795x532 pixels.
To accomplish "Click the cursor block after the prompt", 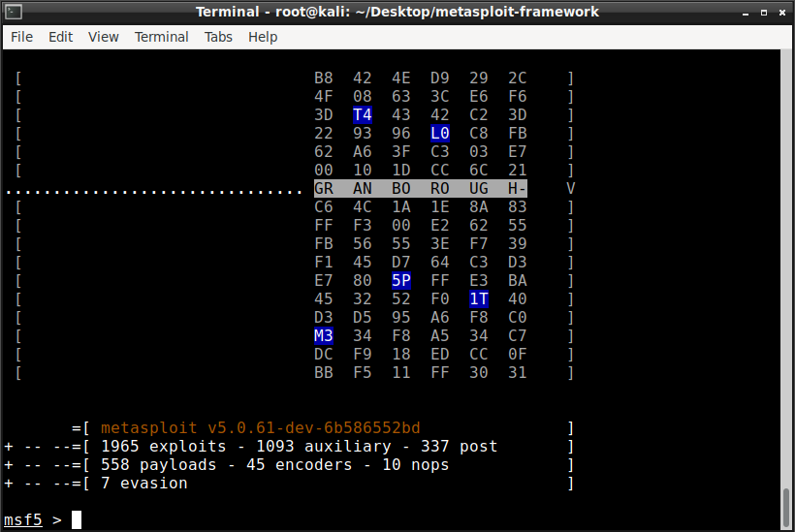I will (x=77, y=519).
